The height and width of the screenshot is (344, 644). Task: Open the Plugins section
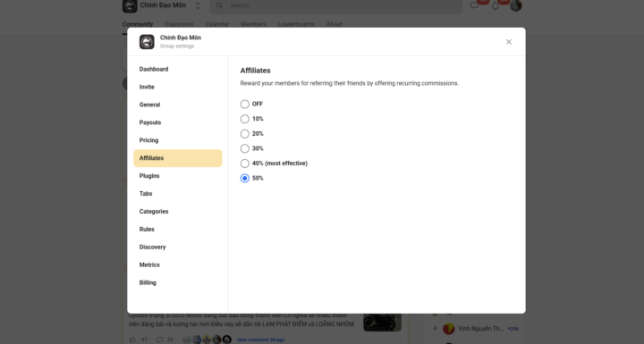coord(177,176)
